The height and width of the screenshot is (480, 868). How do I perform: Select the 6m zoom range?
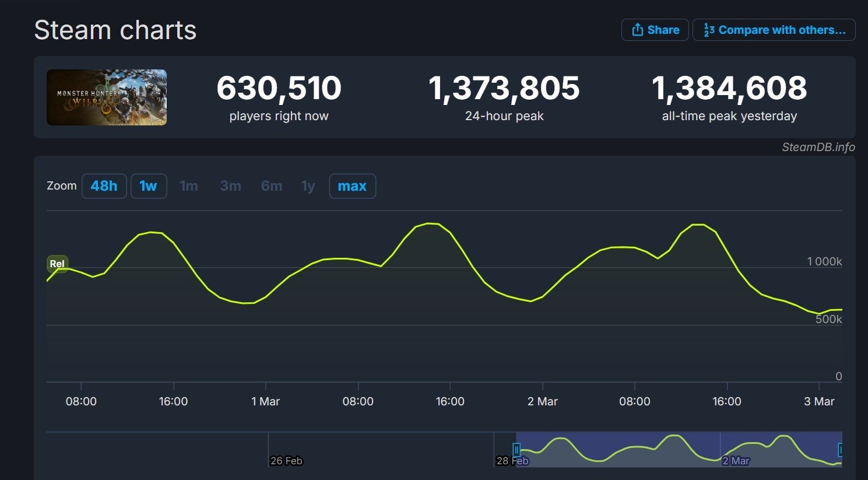point(272,186)
